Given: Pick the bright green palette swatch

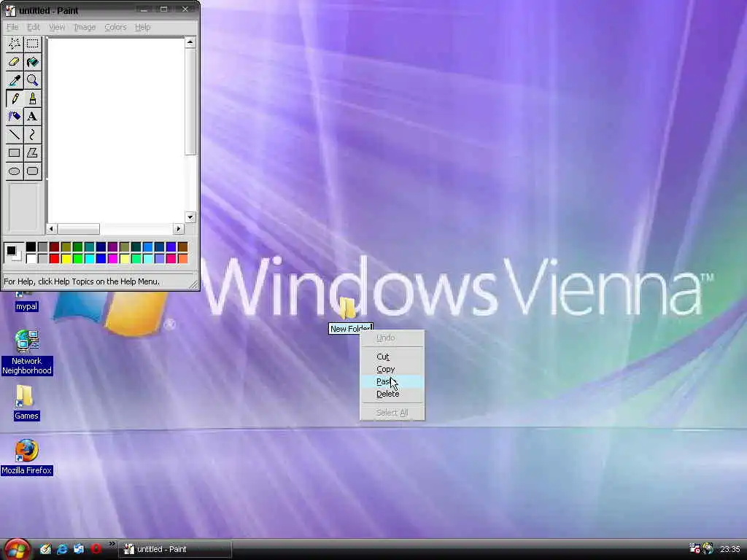Looking at the screenshot, I should coord(77,259).
